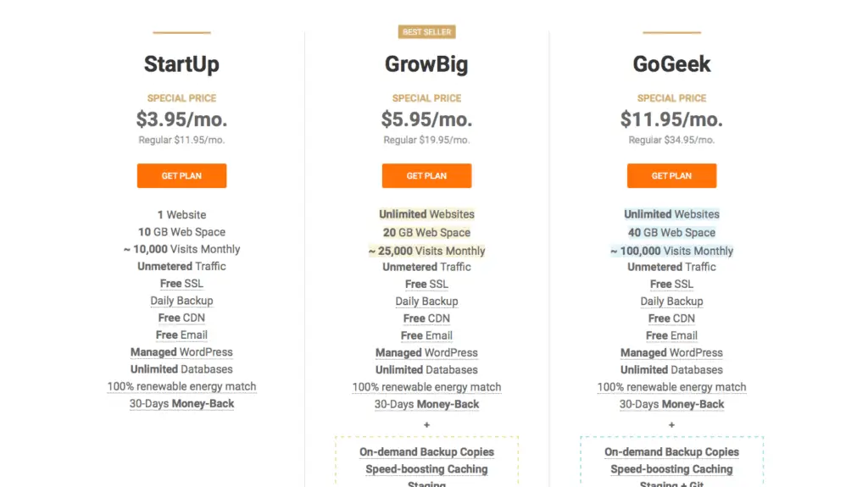Click the plus sign under GrowBig features

click(426, 425)
